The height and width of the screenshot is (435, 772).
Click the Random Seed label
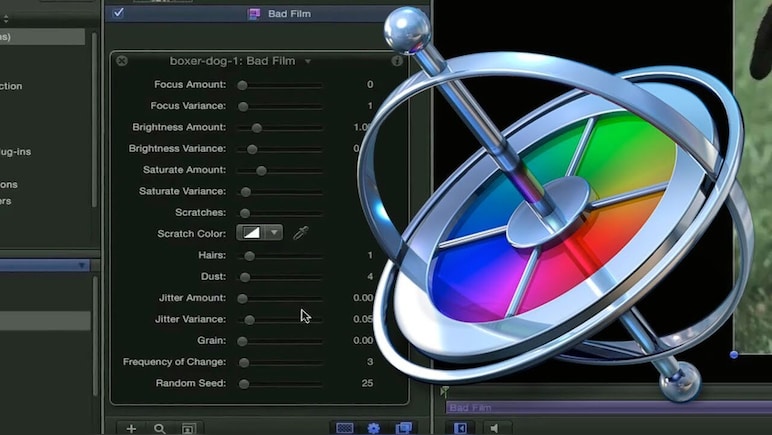point(191,383)
